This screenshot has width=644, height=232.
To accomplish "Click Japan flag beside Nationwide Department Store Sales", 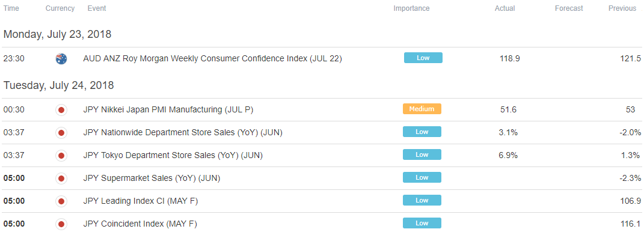I will (x=61, y=133).
